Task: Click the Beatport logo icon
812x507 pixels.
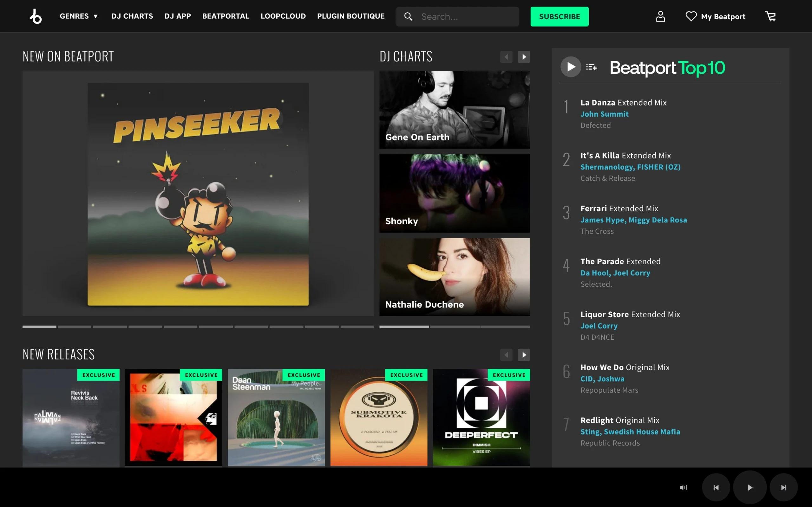Action: tap(36, 16)
